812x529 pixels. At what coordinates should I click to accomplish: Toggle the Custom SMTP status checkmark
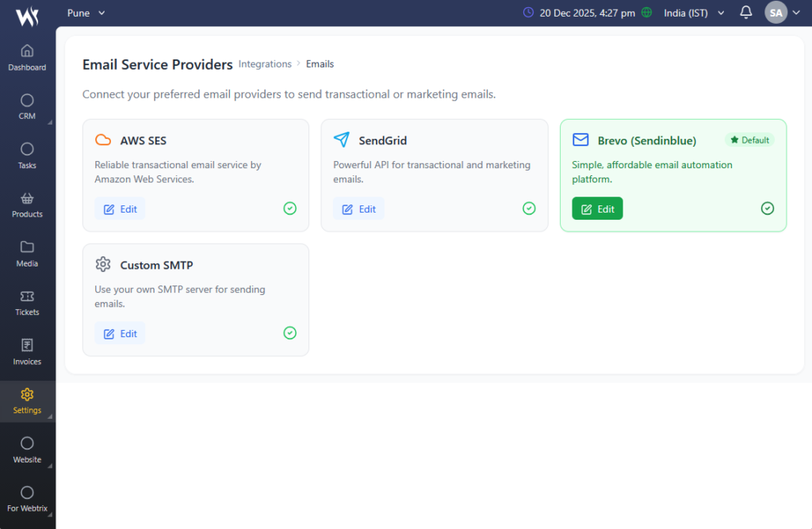pos(290,333)
